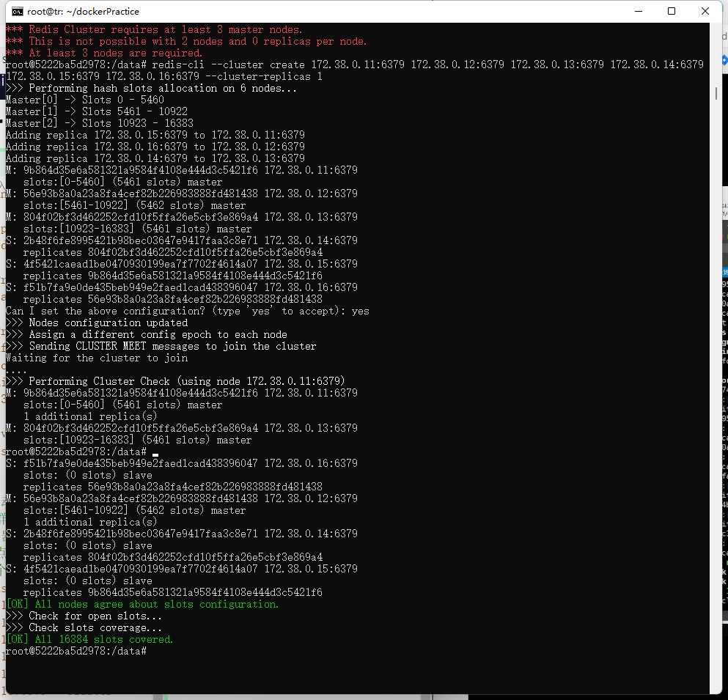This screenshot has width=728, height=700.
Task: Click the line 'Master[1] -> Slots 5461 - 10922'
Action: [x=97, y=111]
